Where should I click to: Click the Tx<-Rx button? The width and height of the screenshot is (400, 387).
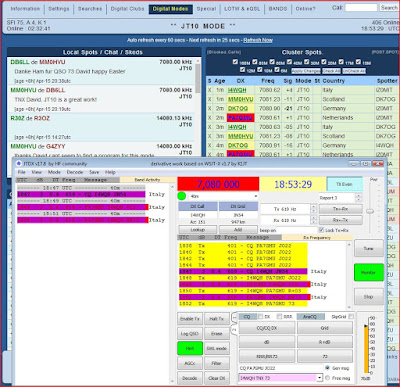(341, 209)
